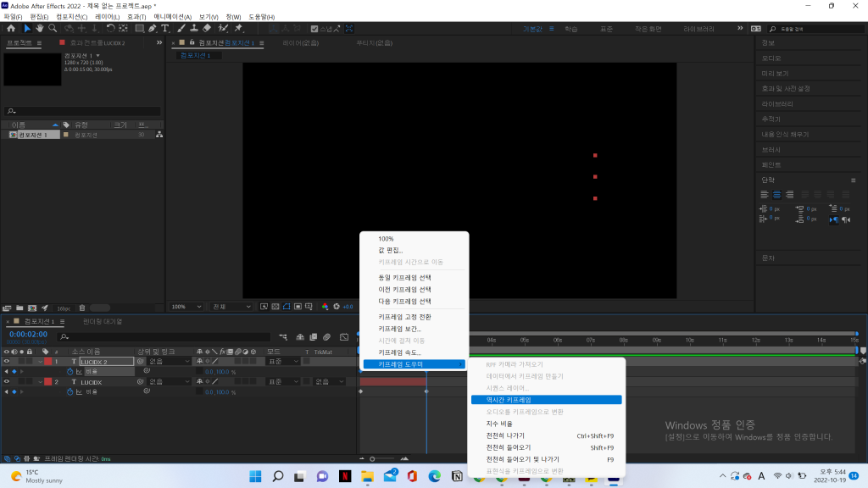Click the shy layers icon in timeline
868x488 pixels.
click(300, 337)
